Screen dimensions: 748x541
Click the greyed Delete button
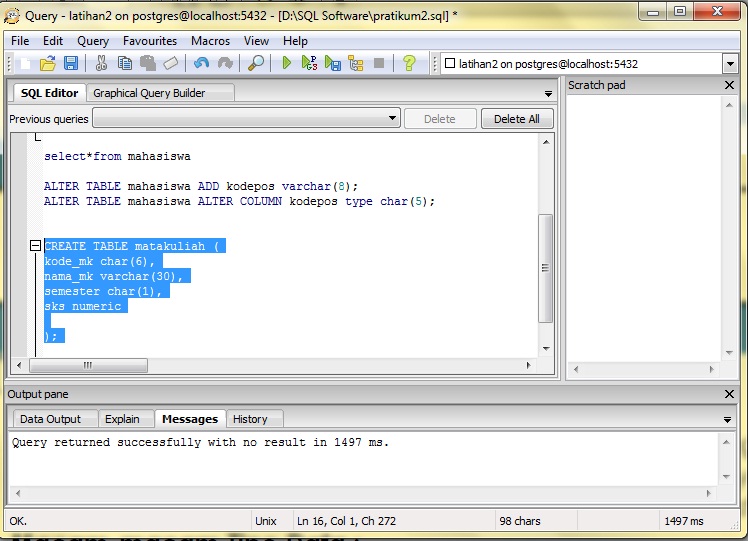coord(440,119)
